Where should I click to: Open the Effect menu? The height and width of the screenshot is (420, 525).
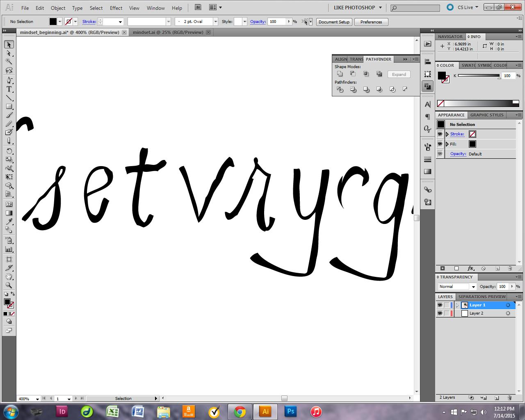coord(116,8)
